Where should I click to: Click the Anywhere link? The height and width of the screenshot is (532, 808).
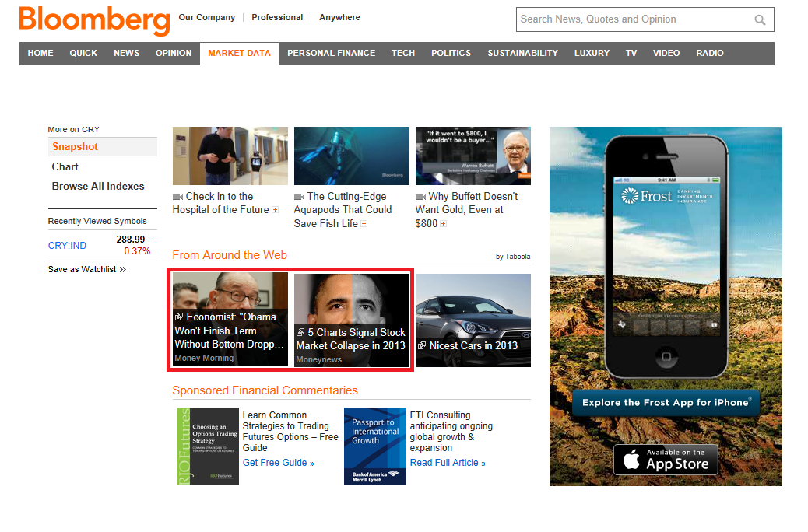[x=339, y=18]
